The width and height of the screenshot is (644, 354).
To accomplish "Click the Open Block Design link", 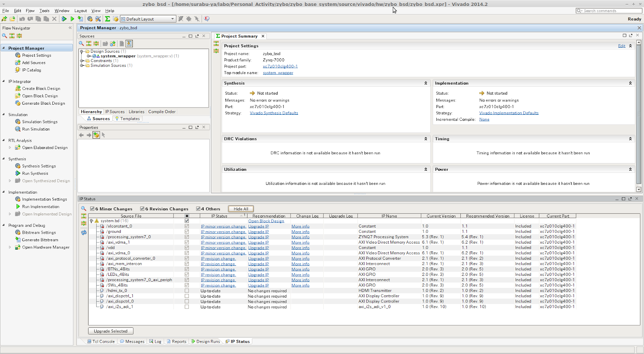I will [x=266, y=221].
